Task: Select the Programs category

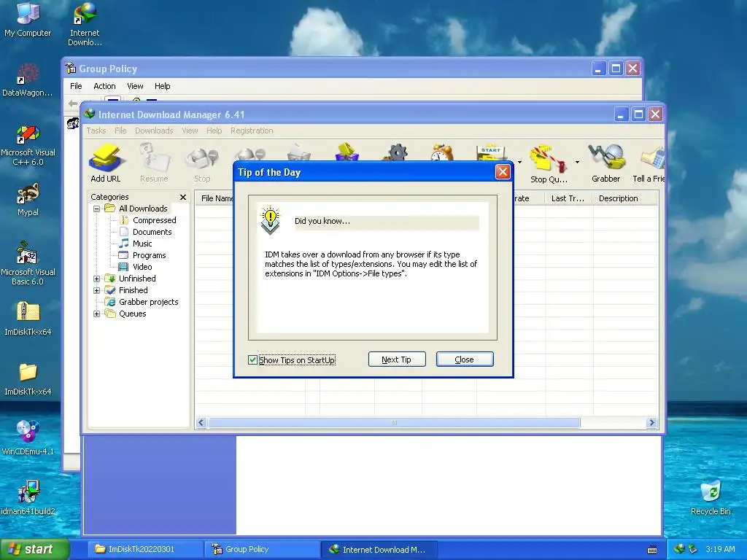Action: [x=149, y=255]
